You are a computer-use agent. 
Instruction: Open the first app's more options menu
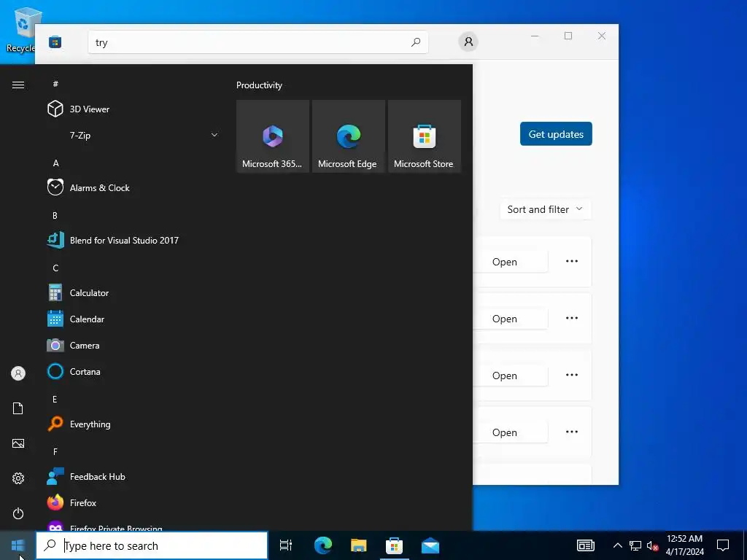pyautogui.click(x=572, y=261)
